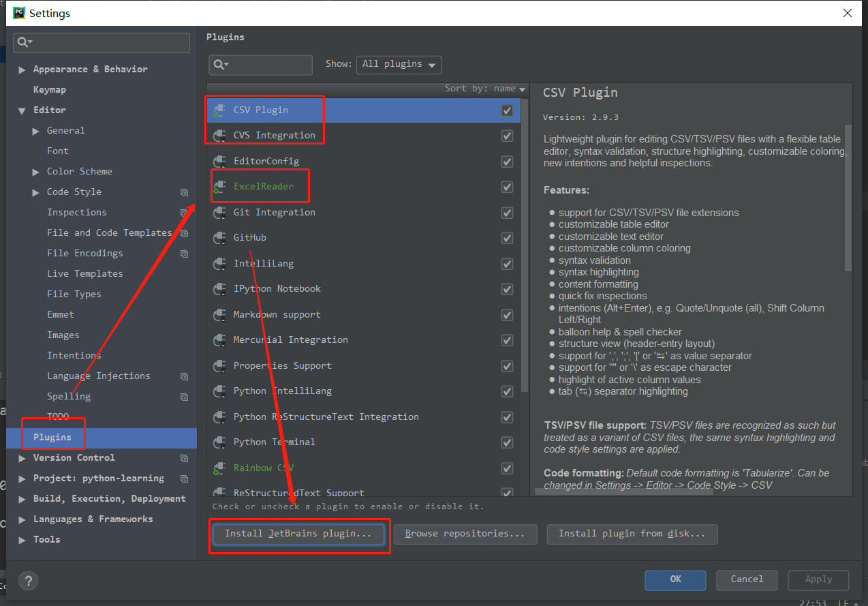Screen dimensions: 868x606
Task: Collapse the Editor tree node
Action: [22, 110]
